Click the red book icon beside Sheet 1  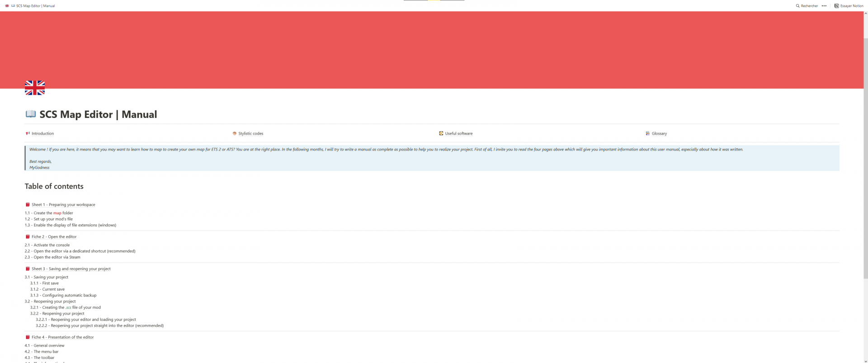28,205
